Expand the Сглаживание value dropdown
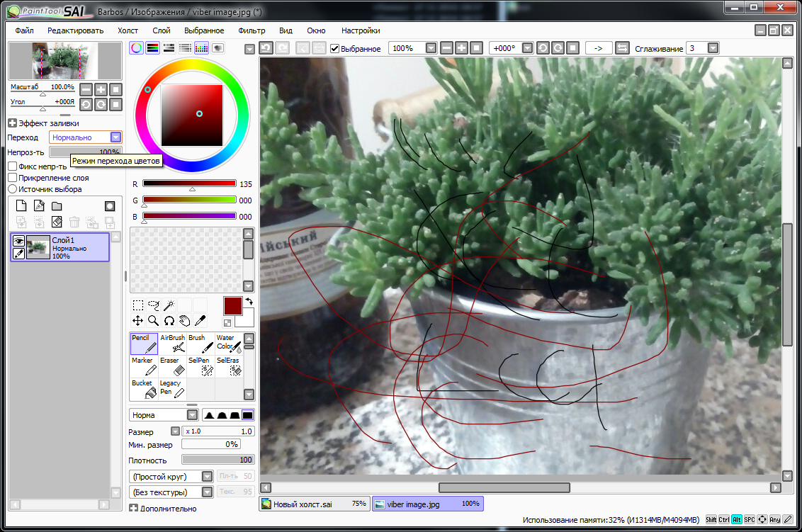 [713, 48]
